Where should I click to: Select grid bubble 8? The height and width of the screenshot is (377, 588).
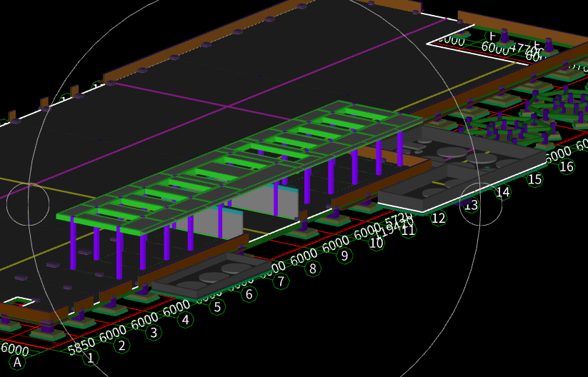pos(313,268)
